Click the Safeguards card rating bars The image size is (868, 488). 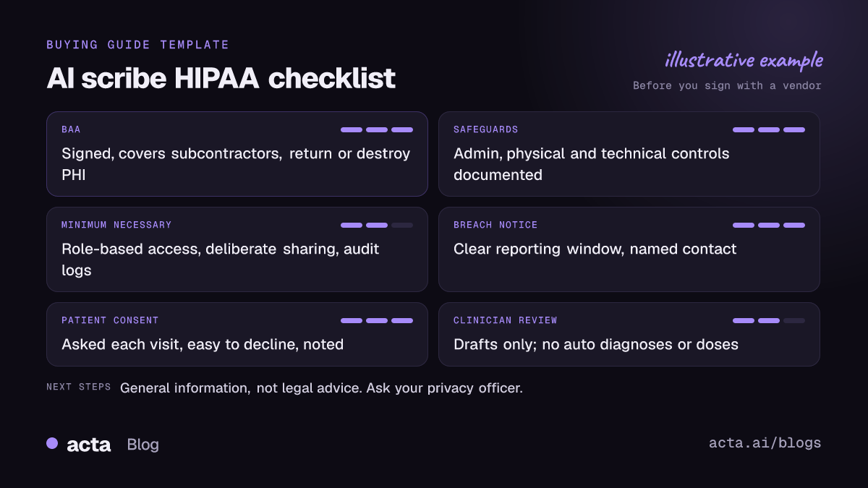tap(769, 130)
